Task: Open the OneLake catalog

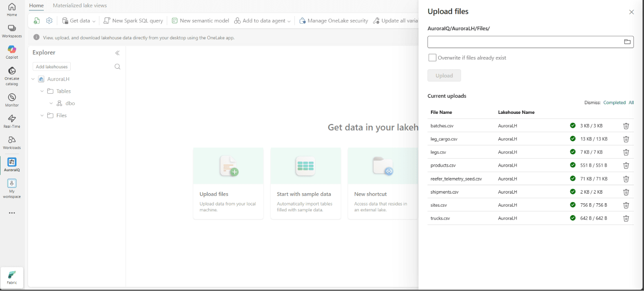Action: click(x=12, y=75)
